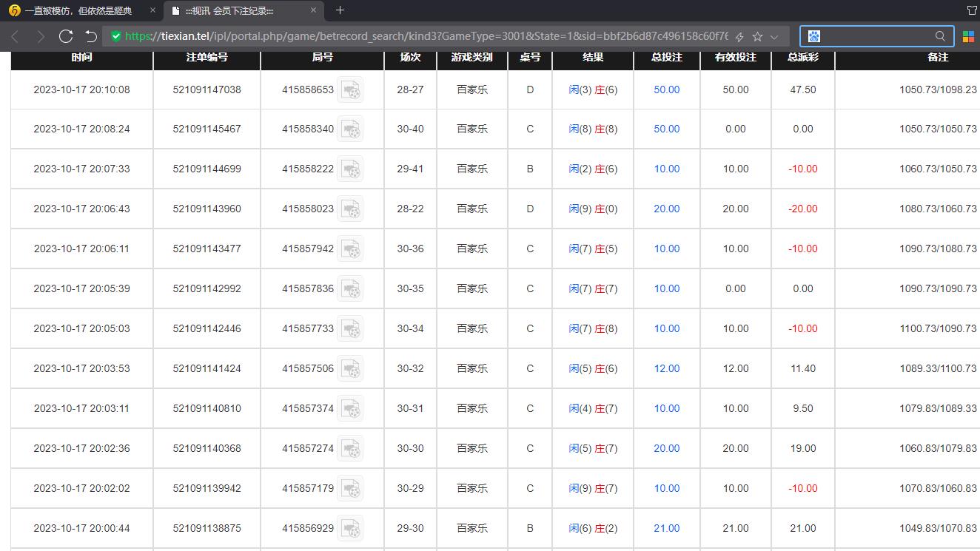The width and height of the screenshot is (980, 551).
Task: Click the 局号 column header
Action: 323,57
